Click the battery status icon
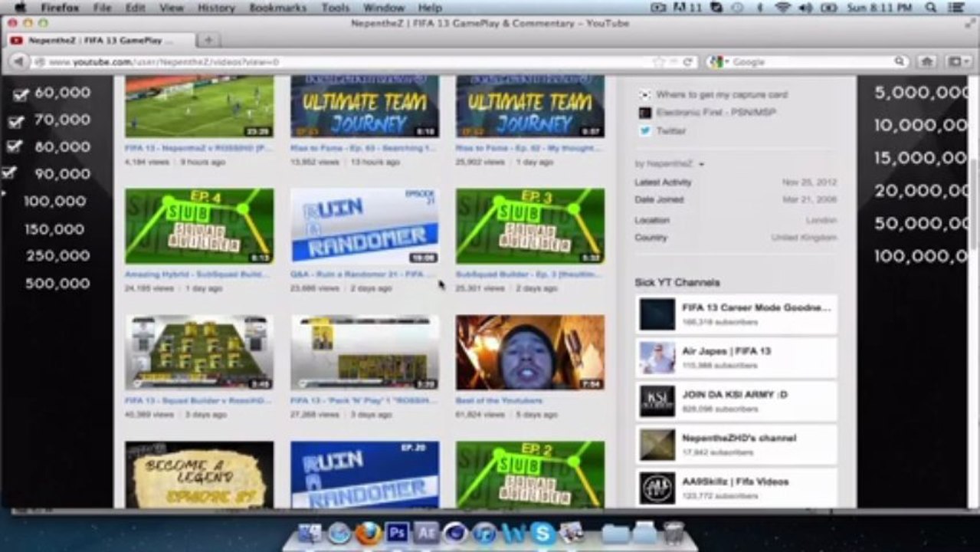 pos(829,8)
